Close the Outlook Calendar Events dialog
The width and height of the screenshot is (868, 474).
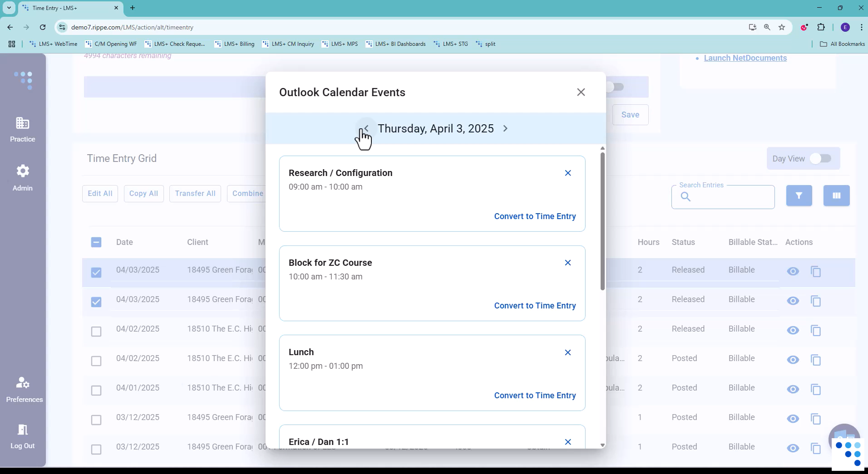581,92
